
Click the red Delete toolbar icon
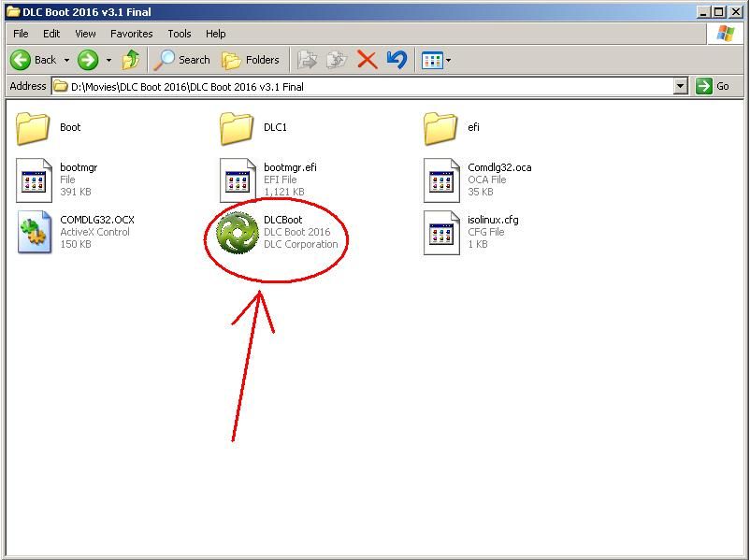coord(368,60)
